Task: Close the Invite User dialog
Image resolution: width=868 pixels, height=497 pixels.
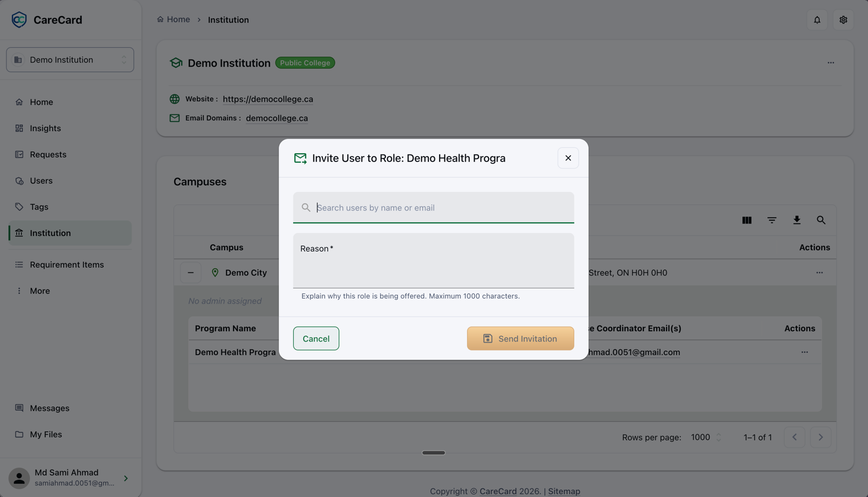Action: (x=568, y=158)
